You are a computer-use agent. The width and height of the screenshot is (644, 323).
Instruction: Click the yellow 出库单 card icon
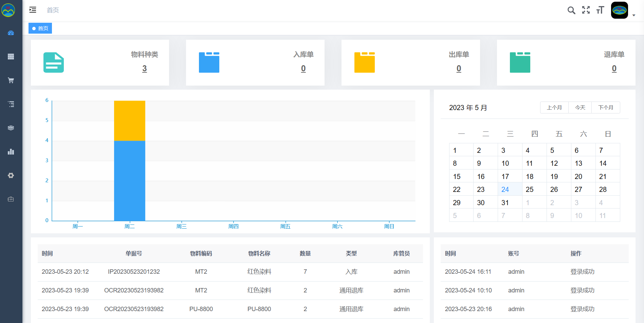pyautogui.click(x=365, y=62)
